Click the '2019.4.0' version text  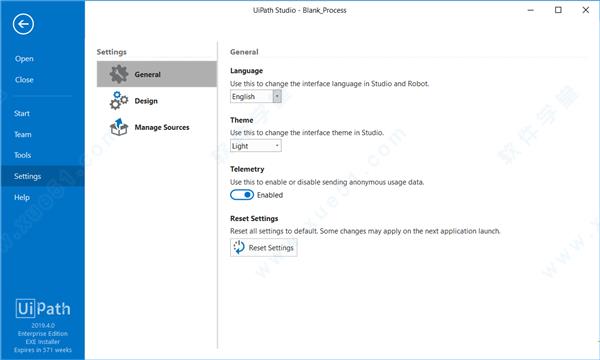click(x=43, y=326)
